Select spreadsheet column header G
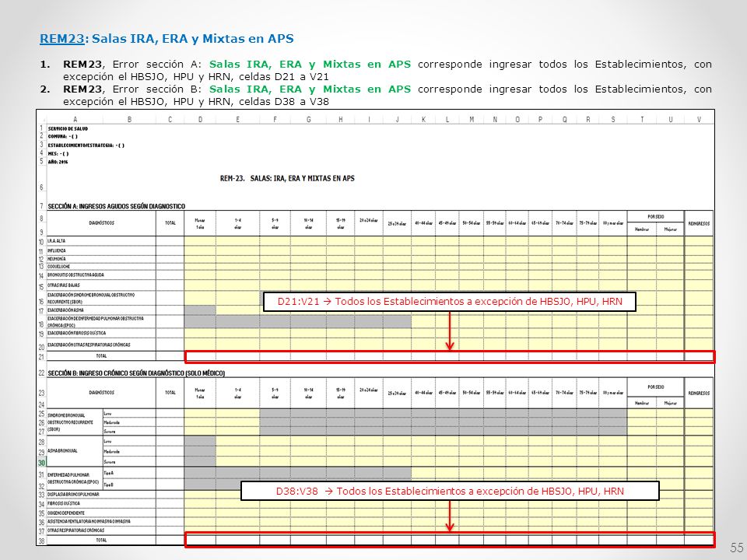Screen dimensions: 747x560 click(x=309, y=120)
